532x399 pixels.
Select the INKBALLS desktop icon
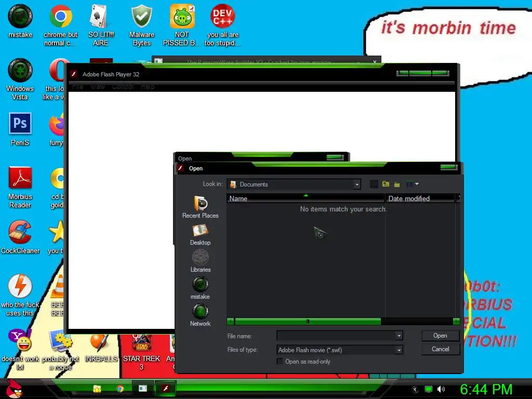pos(101,348)
